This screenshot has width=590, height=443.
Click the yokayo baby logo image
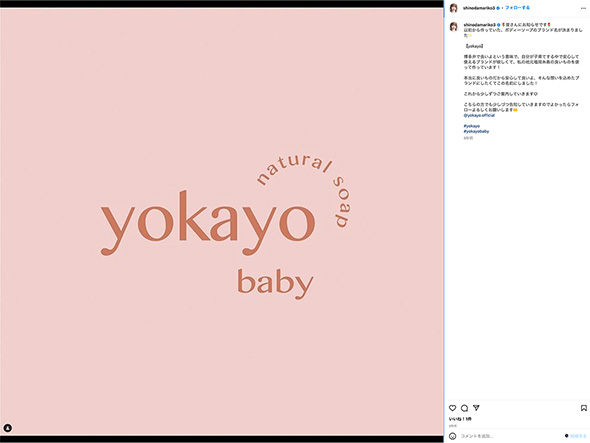pos(222,222)
